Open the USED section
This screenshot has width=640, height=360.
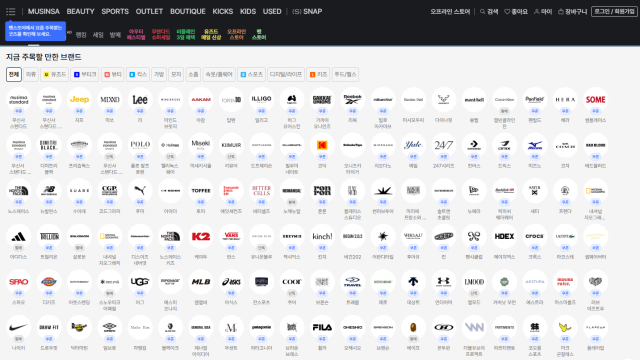pyautogui.click(x=272, y=11)
